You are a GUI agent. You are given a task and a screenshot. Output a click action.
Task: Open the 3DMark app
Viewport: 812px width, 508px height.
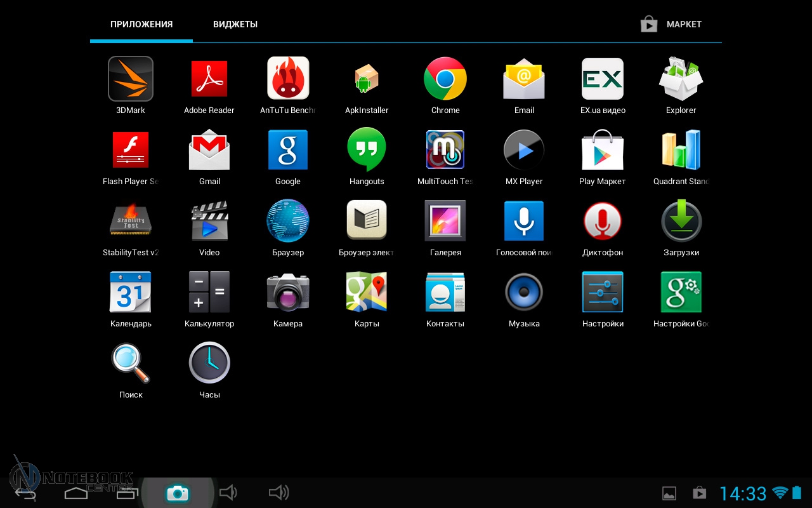pyautogui.click(x=131, y=79)
